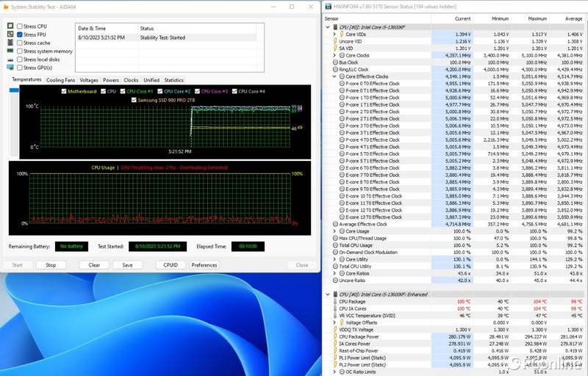Expand the Core VIDs row
Viewport: 588px width, 376px height.
(x=334, y=34)
